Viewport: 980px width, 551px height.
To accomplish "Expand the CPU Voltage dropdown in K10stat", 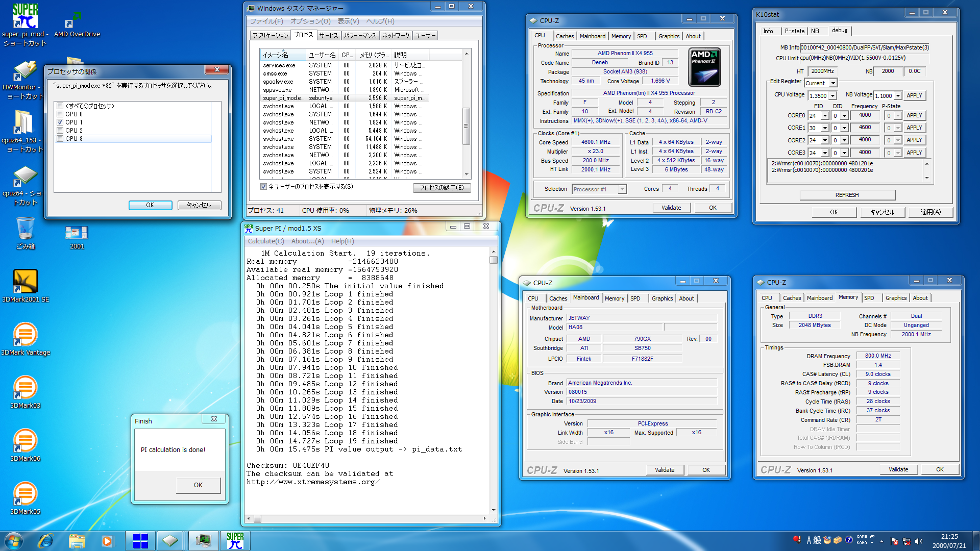I will (832, 96).
